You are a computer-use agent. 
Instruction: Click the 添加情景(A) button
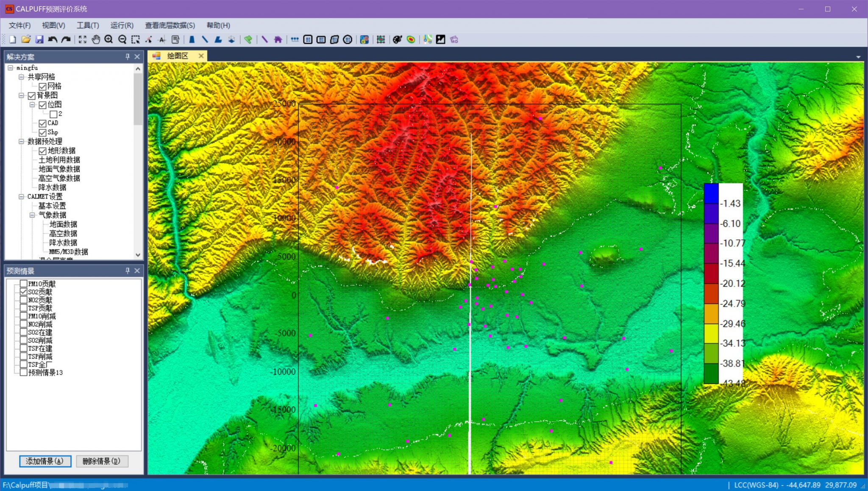(x=45, y=461)
